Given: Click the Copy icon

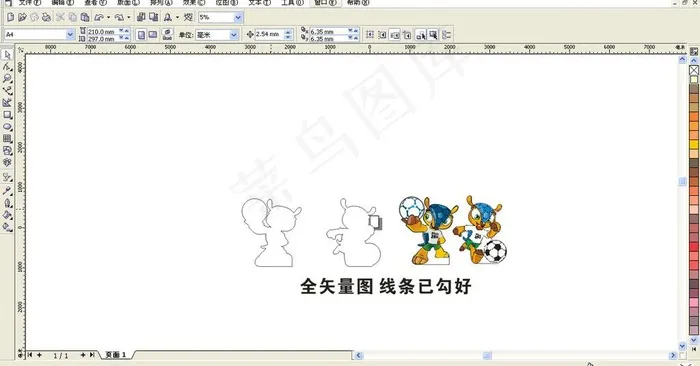Looking at the screenshot, I should click(72, 17).
